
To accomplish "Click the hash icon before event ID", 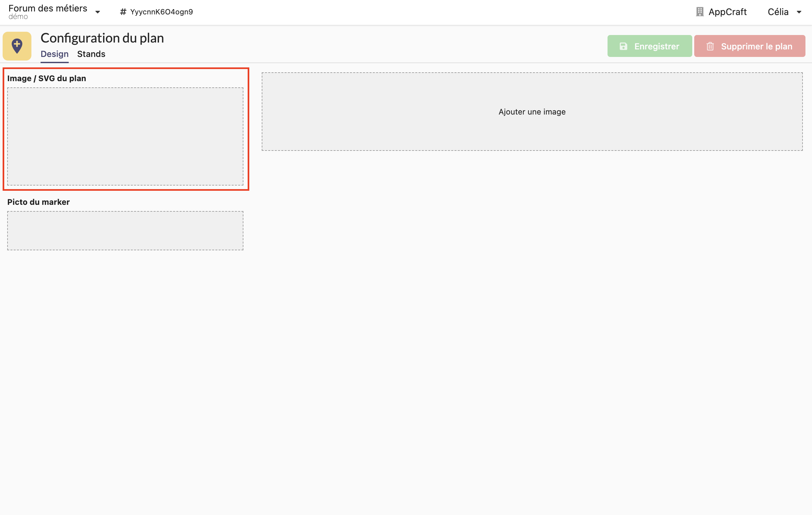I will click(x=123, y=12).
